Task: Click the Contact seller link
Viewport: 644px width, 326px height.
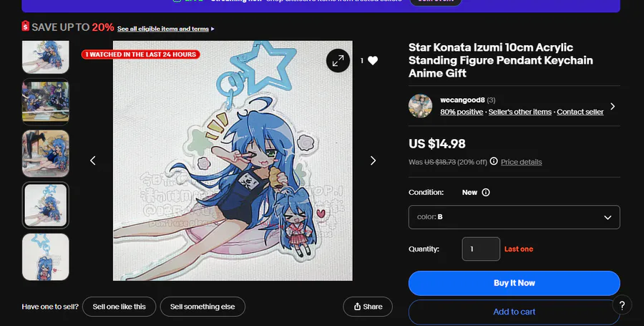Action: (580, 112)
